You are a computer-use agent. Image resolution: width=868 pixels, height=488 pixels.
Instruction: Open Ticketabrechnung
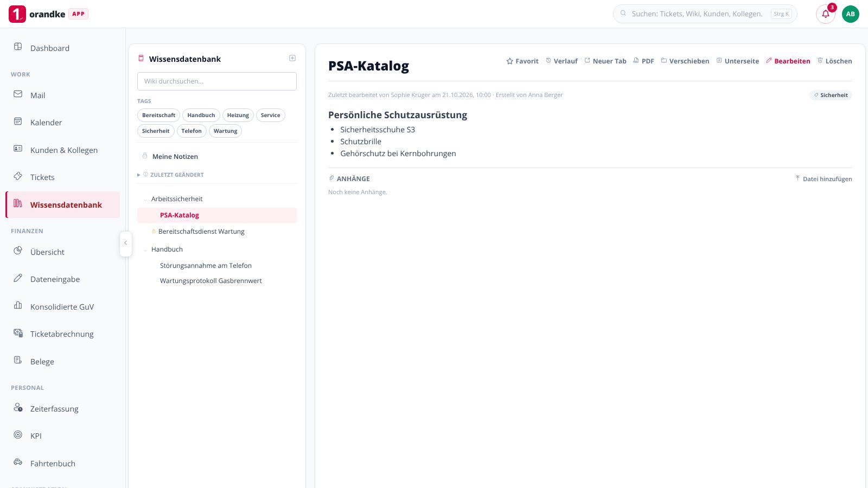62,334
